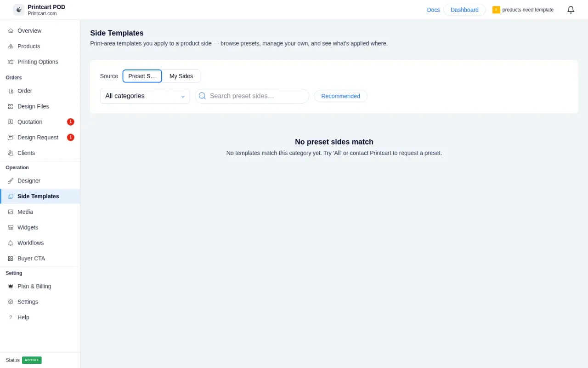The width and height of the screenshot is (588, 368).
Task: Click the Design Request chat icon
Action: [11, 138]
